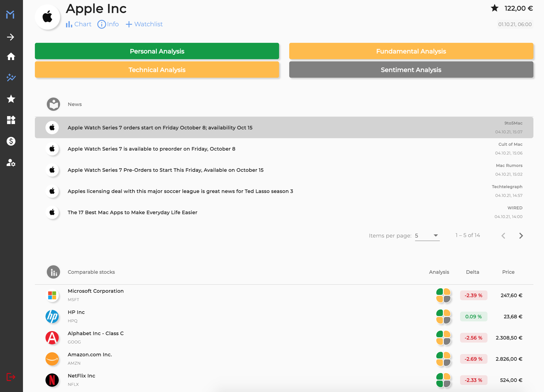Click the Analysis column header
The width and height of the screenshot is (544, 392).
(x=439, y=272)
